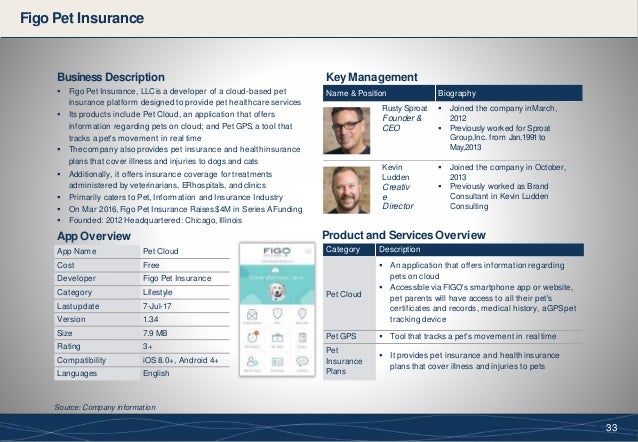Screen dimensions: 638x442
Task: Click the 'Source: Company information' footnote
Action: [105, 407]
